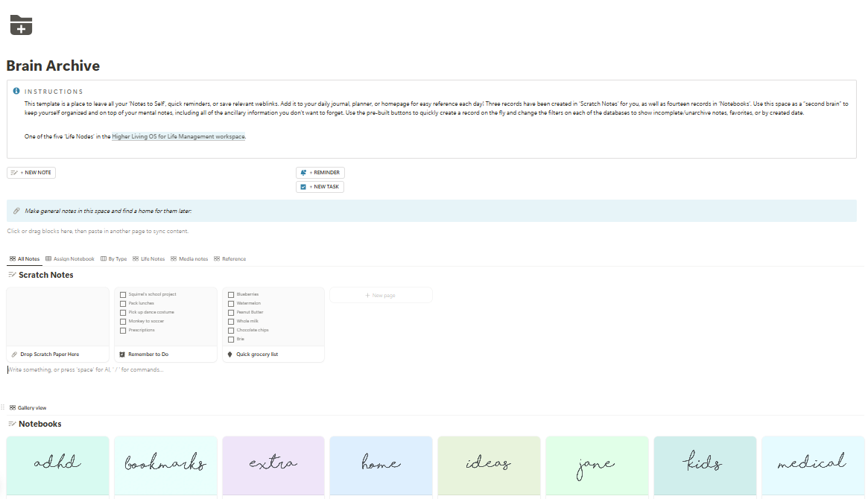Click the Remember to Do card icon

click(122, 355)
